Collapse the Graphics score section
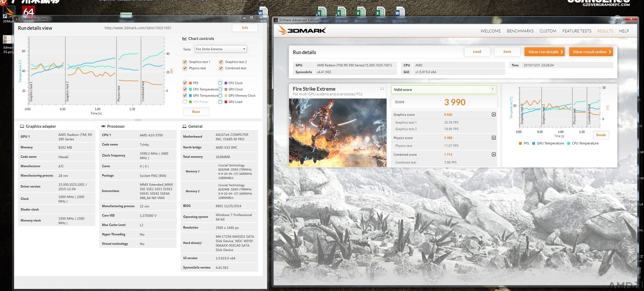This screenshot has height=291, width=644. tap(493, 114)
